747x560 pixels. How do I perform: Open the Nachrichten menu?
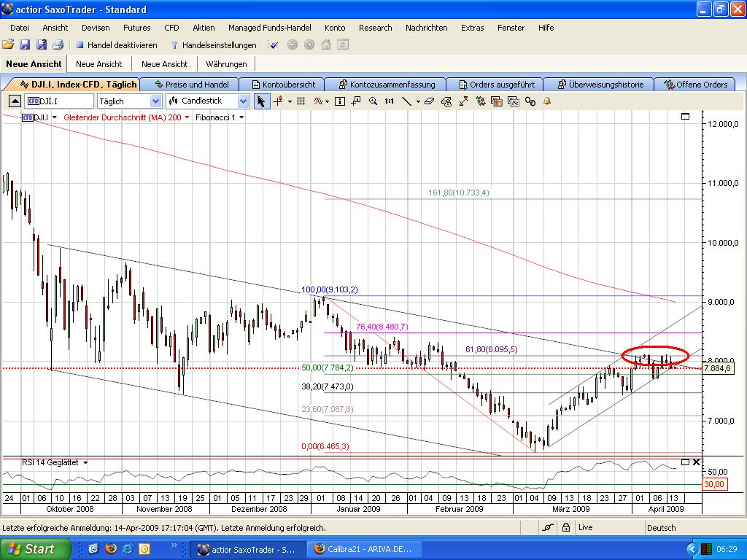(427, 28)
